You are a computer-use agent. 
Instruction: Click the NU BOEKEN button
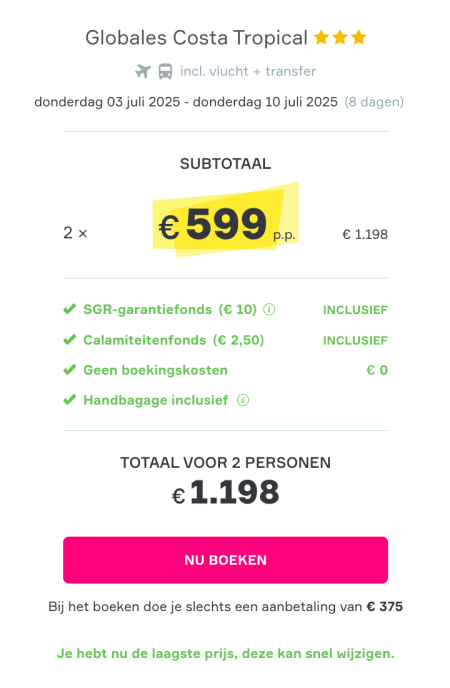pyautogui.click(x=225, y=560)
